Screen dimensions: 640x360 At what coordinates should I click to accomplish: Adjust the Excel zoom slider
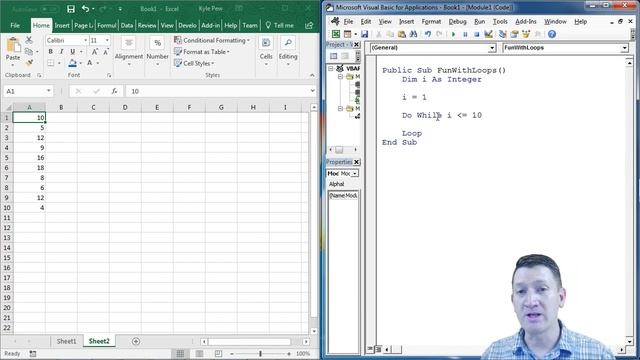[x=260, y=354]
